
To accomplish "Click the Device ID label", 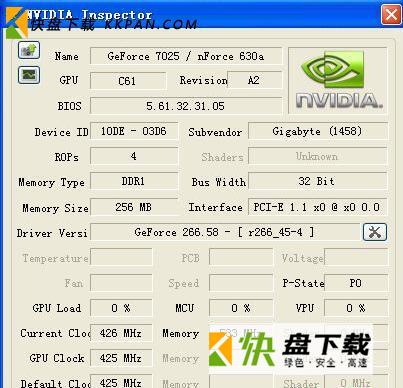I will [62, 132].
